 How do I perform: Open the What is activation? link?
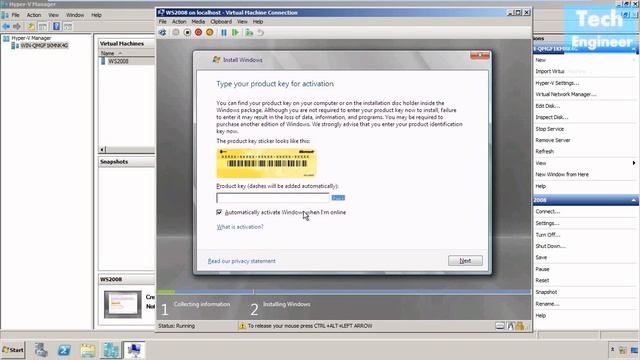[x=240, y=227]
